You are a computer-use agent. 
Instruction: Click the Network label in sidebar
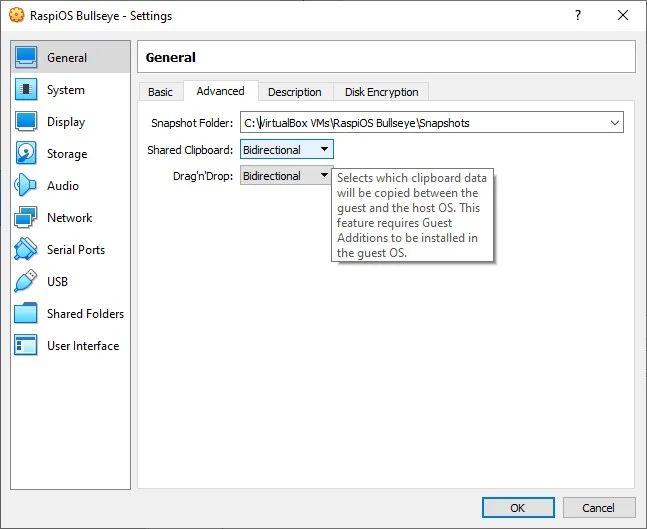pos(69,217)
